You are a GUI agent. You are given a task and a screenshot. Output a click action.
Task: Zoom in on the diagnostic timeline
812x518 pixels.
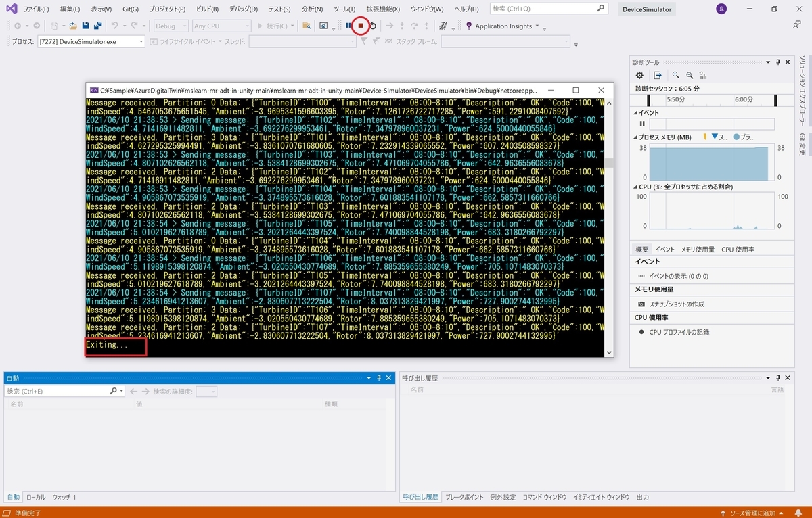[x=675, y=75]
